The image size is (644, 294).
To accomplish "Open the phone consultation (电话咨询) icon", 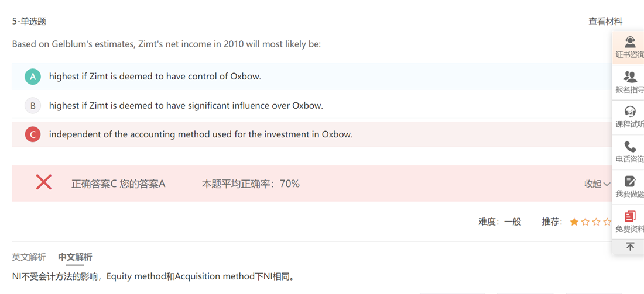I will (x=630, y=146).
